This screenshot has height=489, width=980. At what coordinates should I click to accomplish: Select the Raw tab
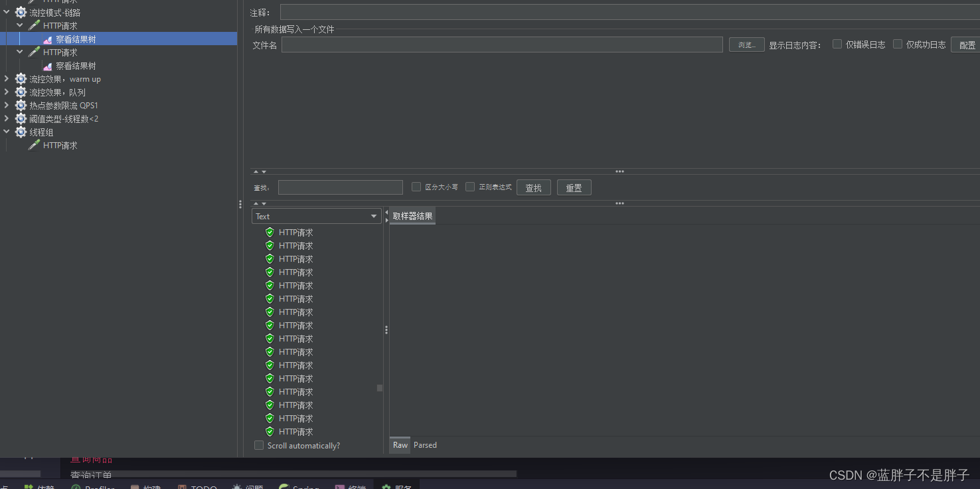point(400,445)
